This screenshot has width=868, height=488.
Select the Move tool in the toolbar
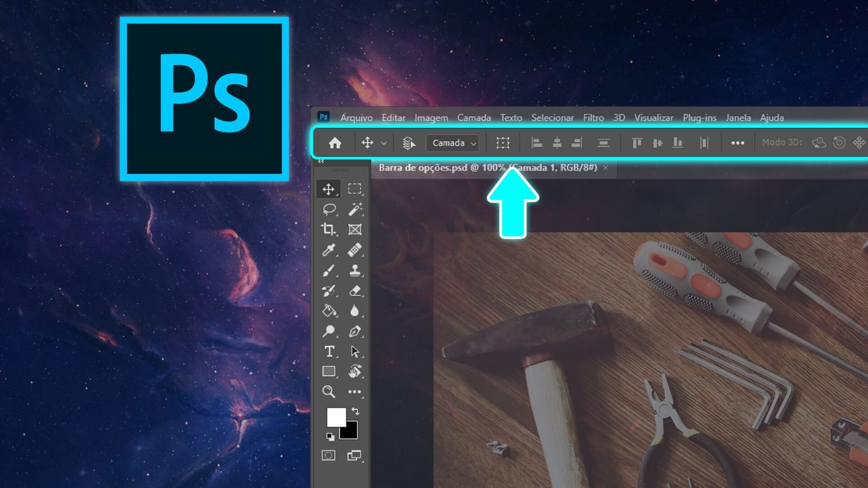[328, 189]
